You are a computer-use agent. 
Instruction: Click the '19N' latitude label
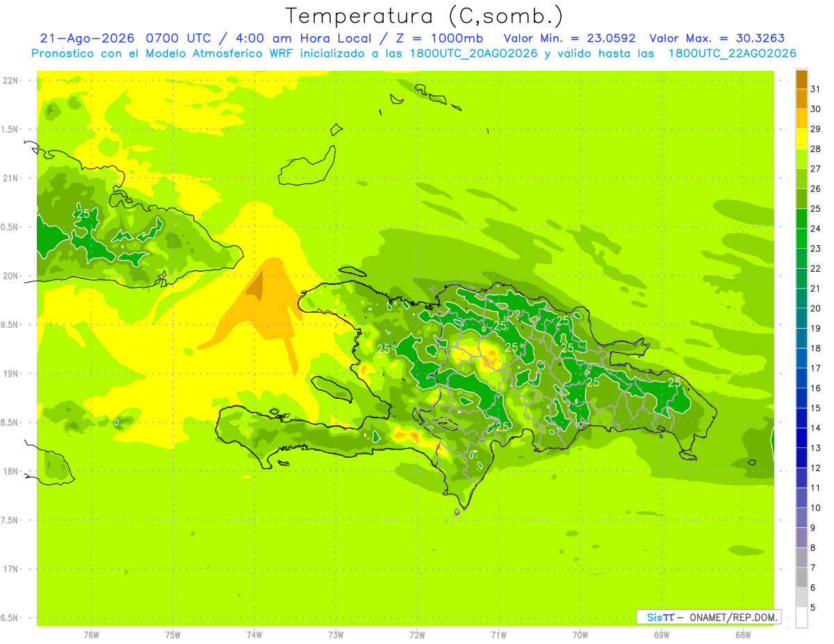11,374
